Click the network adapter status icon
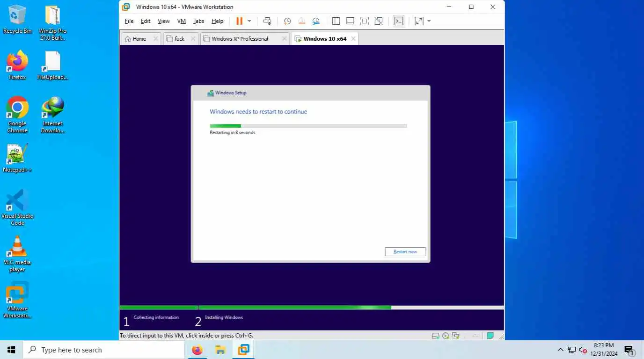The image size is (644, 359). [x=455, y=336]
